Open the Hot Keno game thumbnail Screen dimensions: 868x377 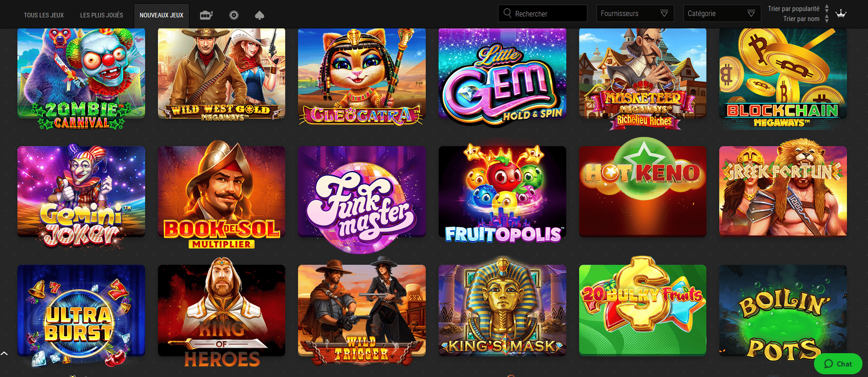(643, 191)
